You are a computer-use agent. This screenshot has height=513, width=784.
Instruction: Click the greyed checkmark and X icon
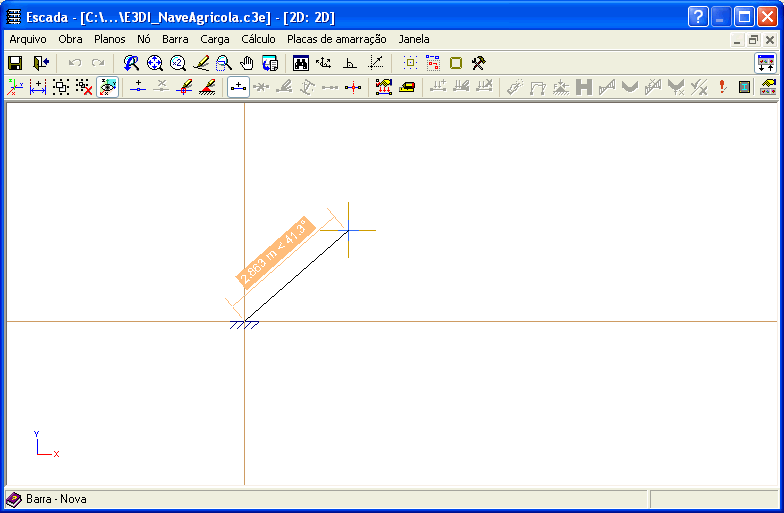(x=698, y=87)
